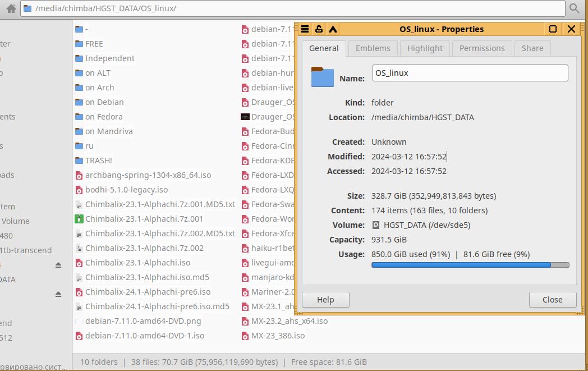Eject the upper mounted volume in the sidebar
Screen dimensions: 588x371
click(x=58, y=265)
